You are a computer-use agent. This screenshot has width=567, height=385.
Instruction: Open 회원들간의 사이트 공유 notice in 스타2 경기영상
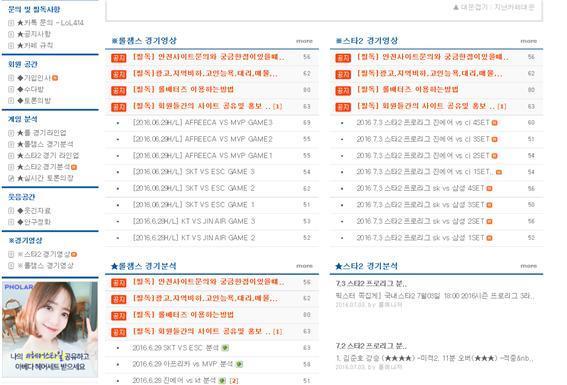tap(426, 106)
